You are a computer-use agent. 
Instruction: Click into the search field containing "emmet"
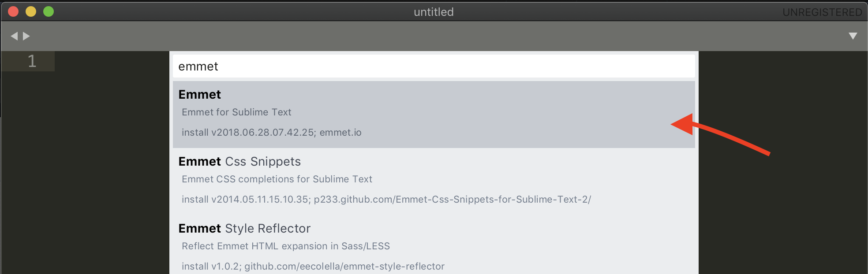[433, 67]
